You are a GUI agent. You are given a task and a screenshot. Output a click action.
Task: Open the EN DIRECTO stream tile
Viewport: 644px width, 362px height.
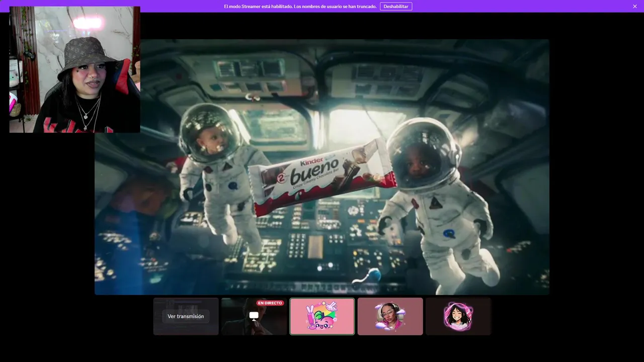(x=254, y=316)
